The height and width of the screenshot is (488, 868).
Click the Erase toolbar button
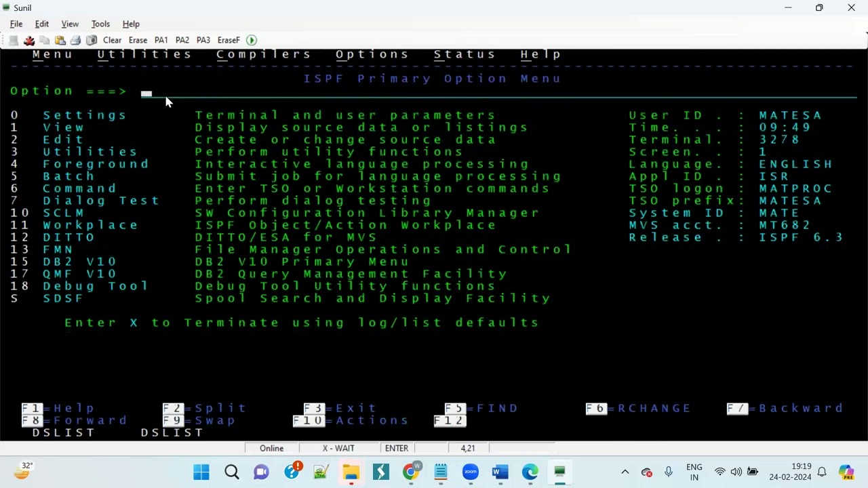pos(138,40)
